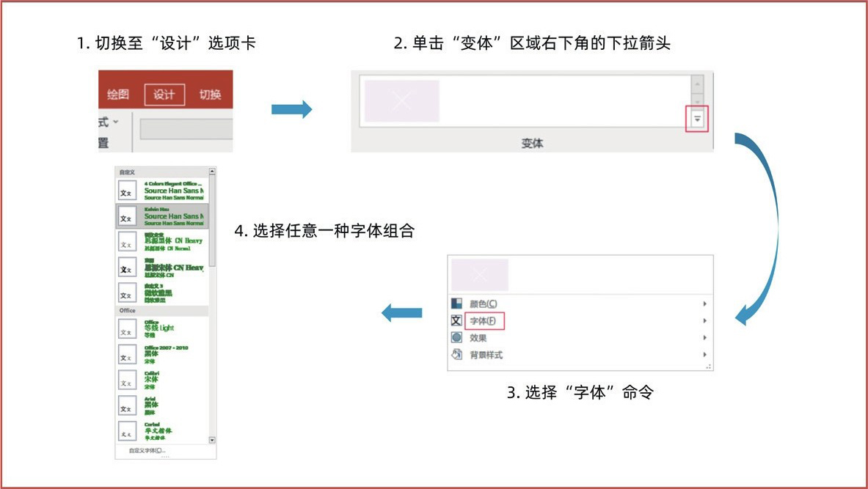The width and height of the screenshot is (868, 489).
Task: Open 自定义字体(C)... at the list bottom
Action: [147, 450]
